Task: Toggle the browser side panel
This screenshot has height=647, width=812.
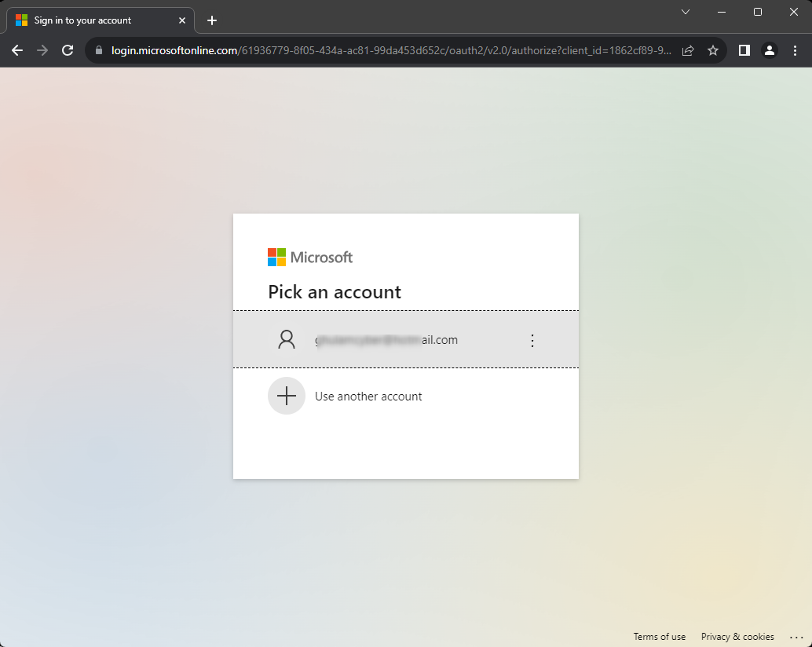Action: (x=744, y=50)
